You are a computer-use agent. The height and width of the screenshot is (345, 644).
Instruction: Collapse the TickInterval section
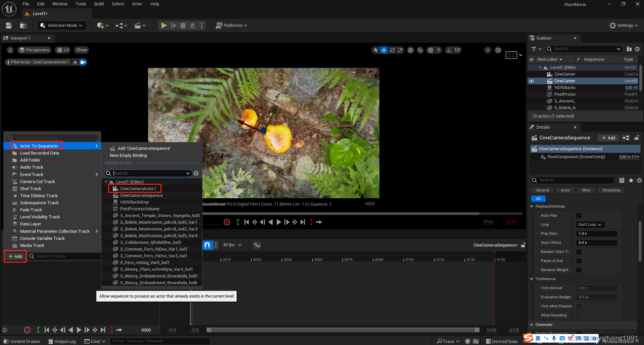(532, 279)
